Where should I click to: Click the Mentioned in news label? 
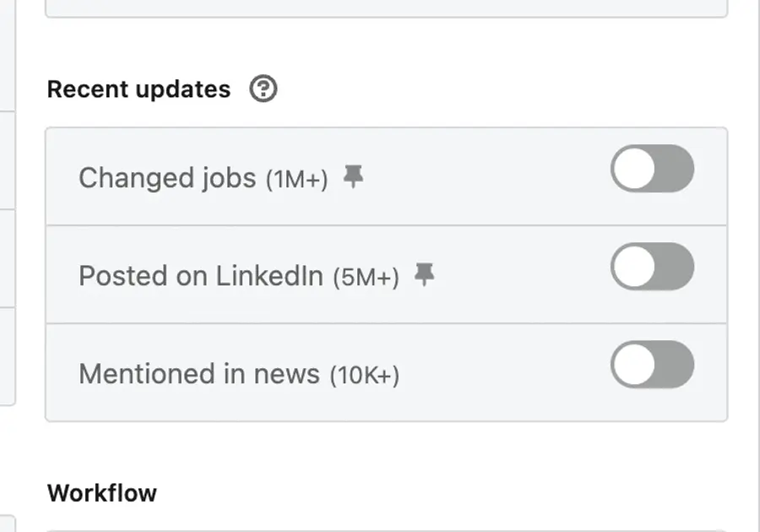(x=199, y=374)
